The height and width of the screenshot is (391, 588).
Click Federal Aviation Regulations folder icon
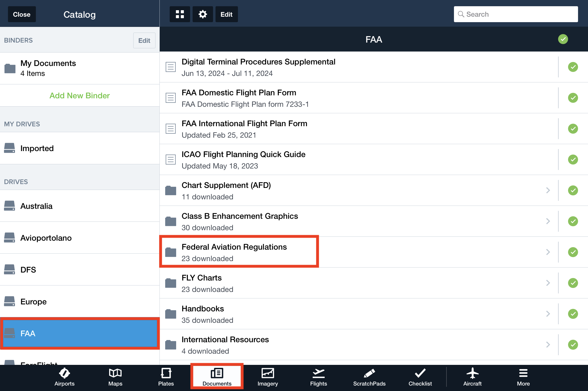coord(171,252)
